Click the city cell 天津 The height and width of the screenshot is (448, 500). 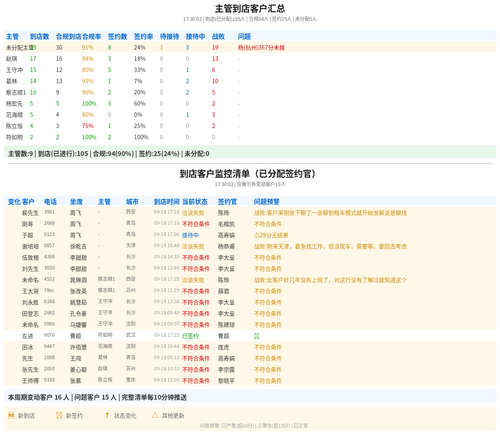click(131, 246)
